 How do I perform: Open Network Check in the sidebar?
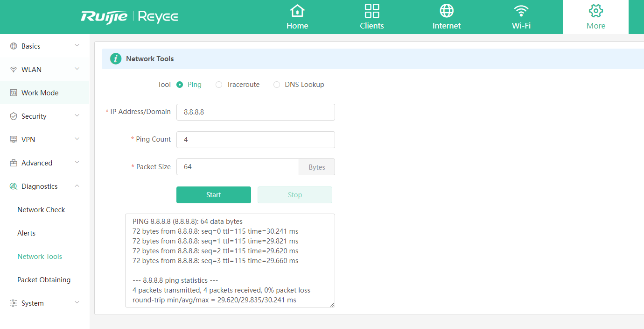pyautogui.click(x=41, y=210)
